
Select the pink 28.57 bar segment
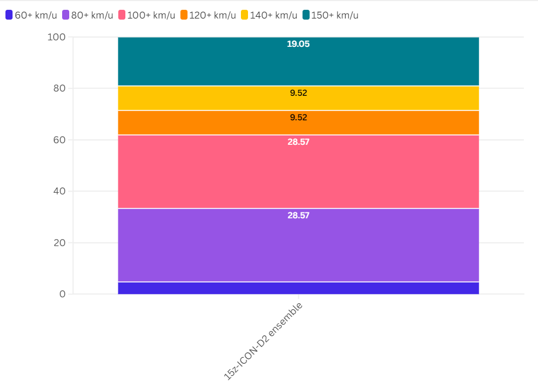pos(299,171)
